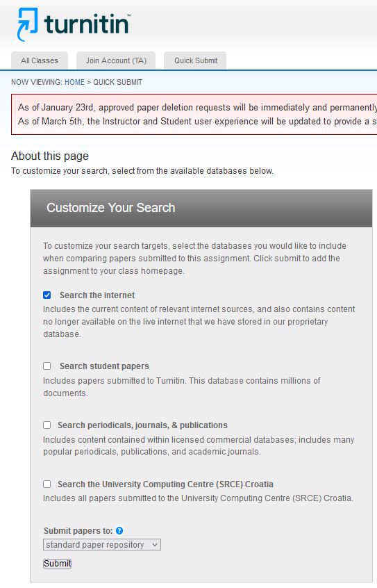Select the Quick Submit tab
377x588 pixels.
coord(195,60)
